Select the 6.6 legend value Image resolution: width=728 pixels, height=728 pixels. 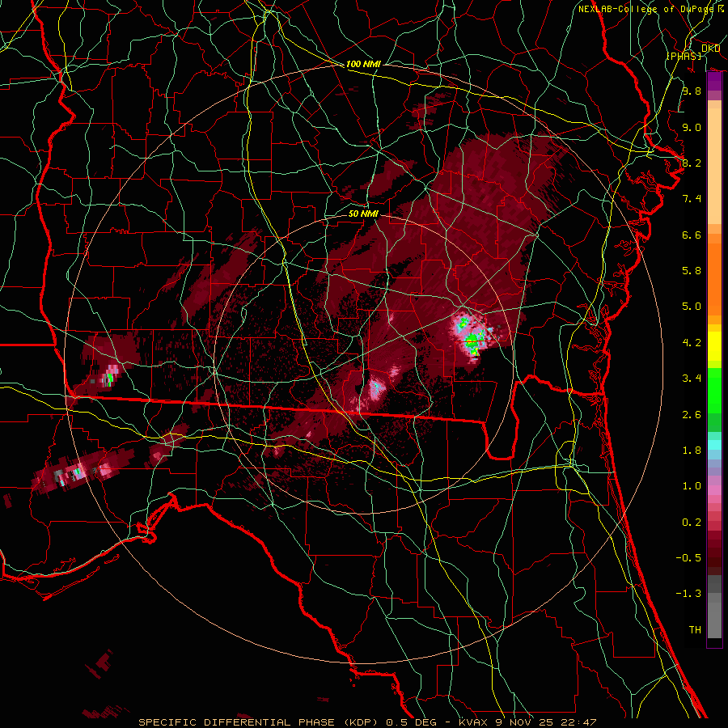click(692, 235)
